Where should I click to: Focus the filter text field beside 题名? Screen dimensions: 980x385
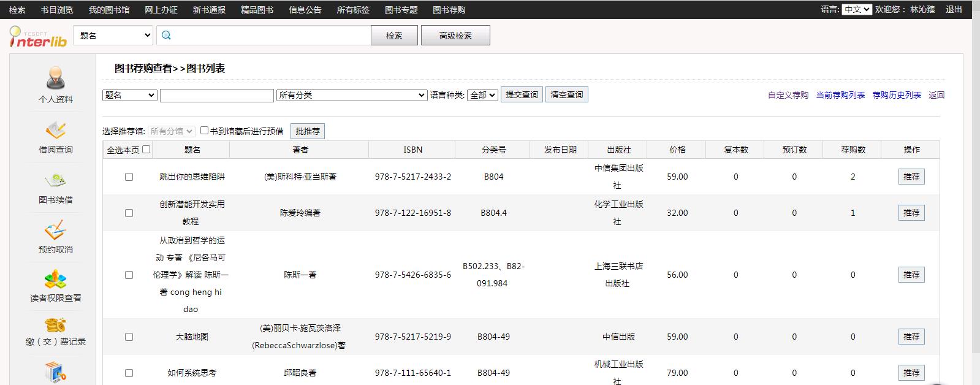pos(216,95)
